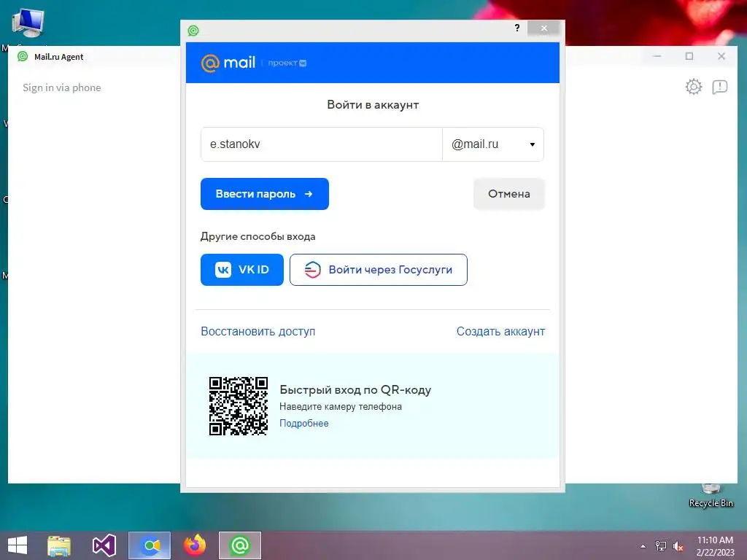Launch Visual Studio from taskbar
The width and height of the screenshot is (747, 560).
point(104,545)
